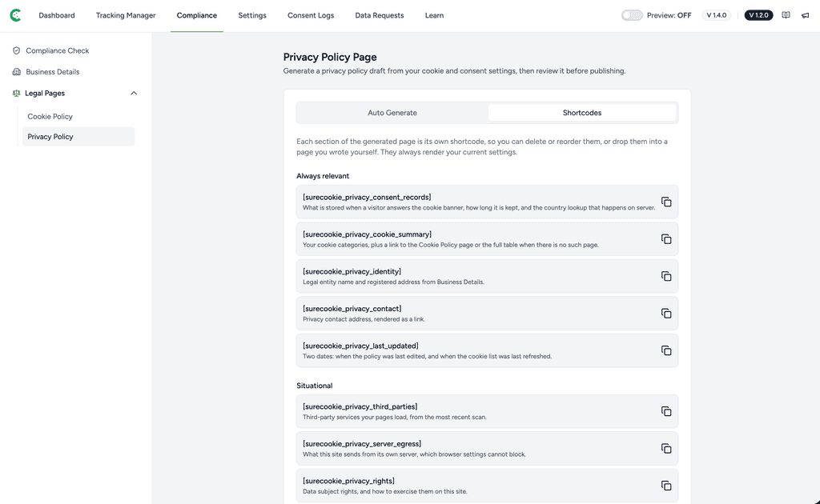Image resolution: width=820 pixels, height=504 pixels.
Task: Click 'What is stored when a visitor answers' description
Action: 479,208
